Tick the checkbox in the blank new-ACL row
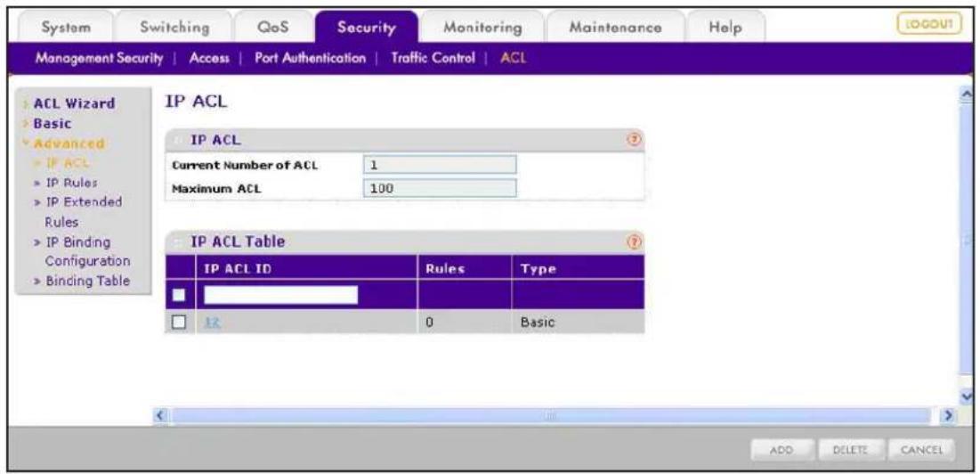This screenshot has width=980, height=474. click(180, 295)
